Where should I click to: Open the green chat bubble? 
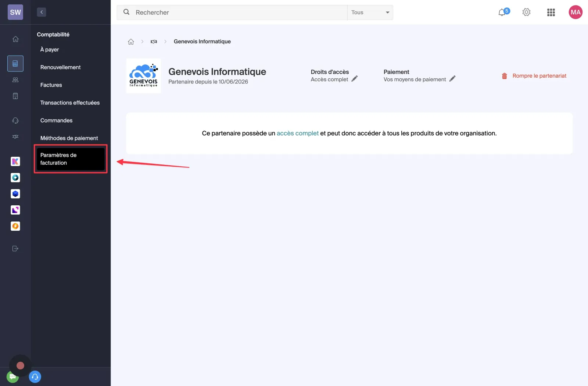12,377
